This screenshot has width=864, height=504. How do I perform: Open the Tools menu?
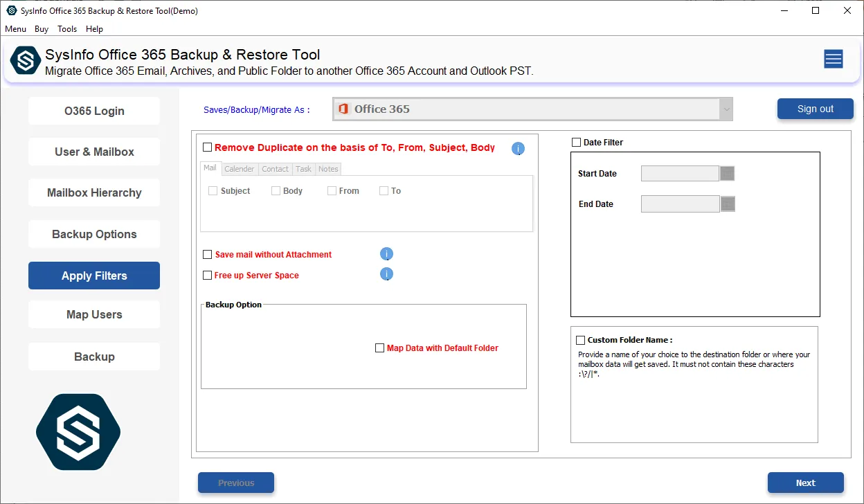(x=67, y=29)
